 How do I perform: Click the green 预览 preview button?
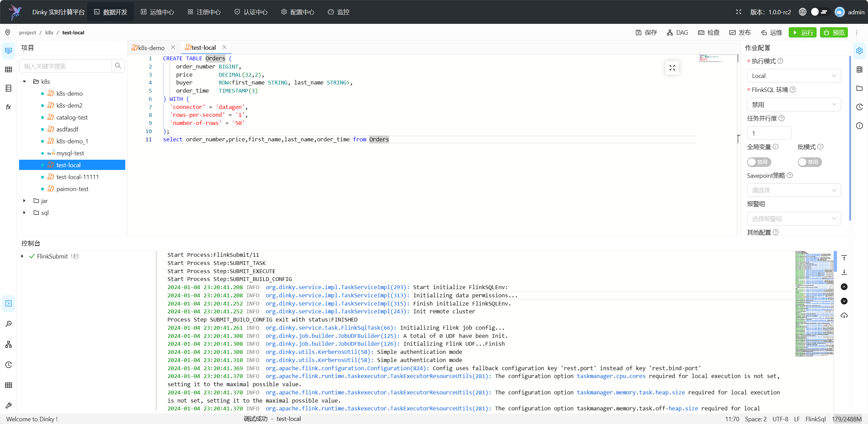pyautogui.click(x=834, y=33)
